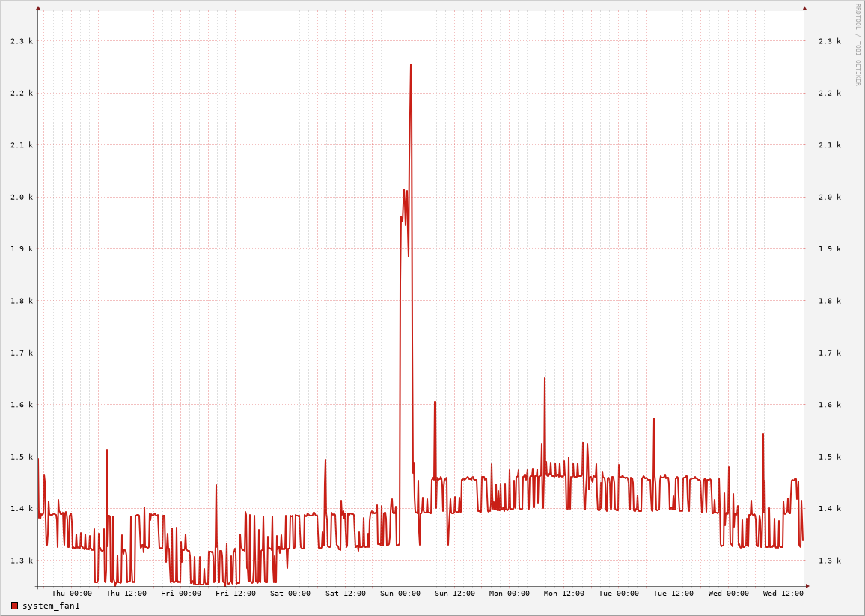Click the red arrow atop the right axis
This screenshot has height=616, width=865.
(x=804, y=8)
